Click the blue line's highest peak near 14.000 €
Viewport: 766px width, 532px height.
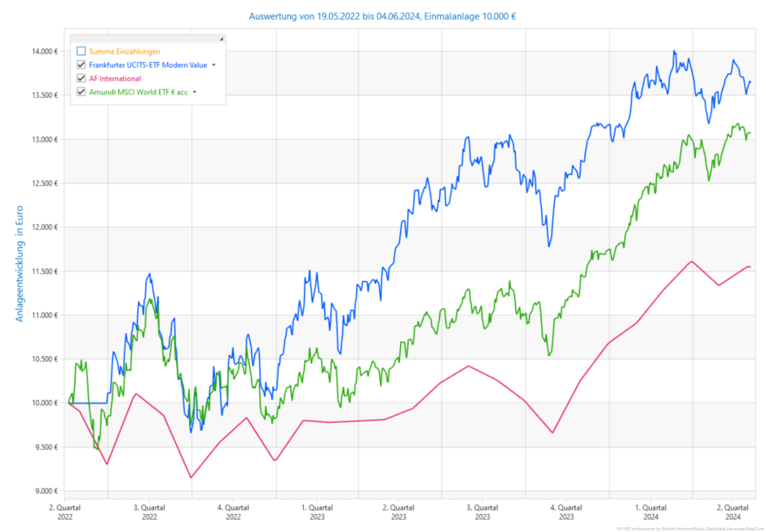click(674, 51)
